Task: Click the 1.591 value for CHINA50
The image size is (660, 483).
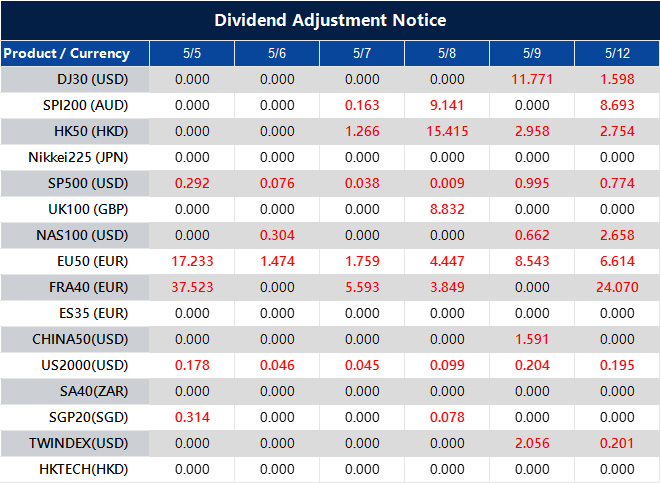Action: click(531, 339)
